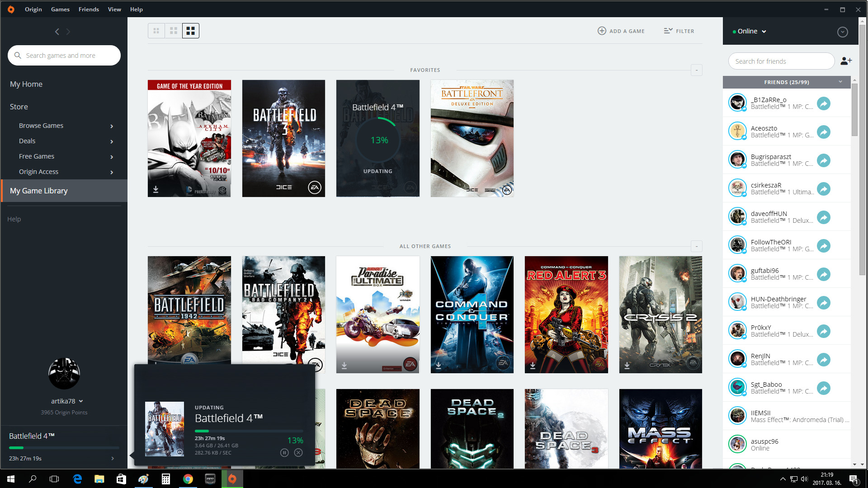The height and width of the screenshot is (488, 868).
Task: Click the add friend icon
Action: (846, 61)
